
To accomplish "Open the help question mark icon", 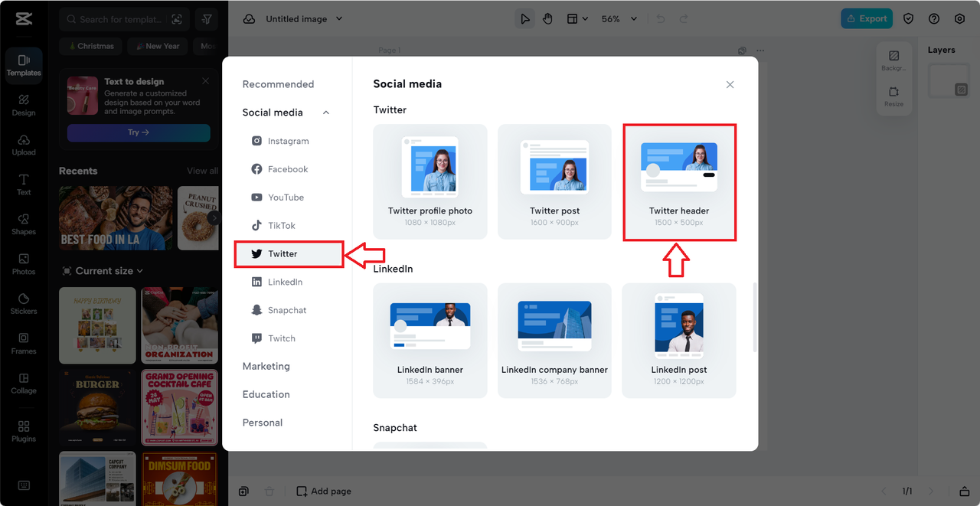I will (934, 19).
